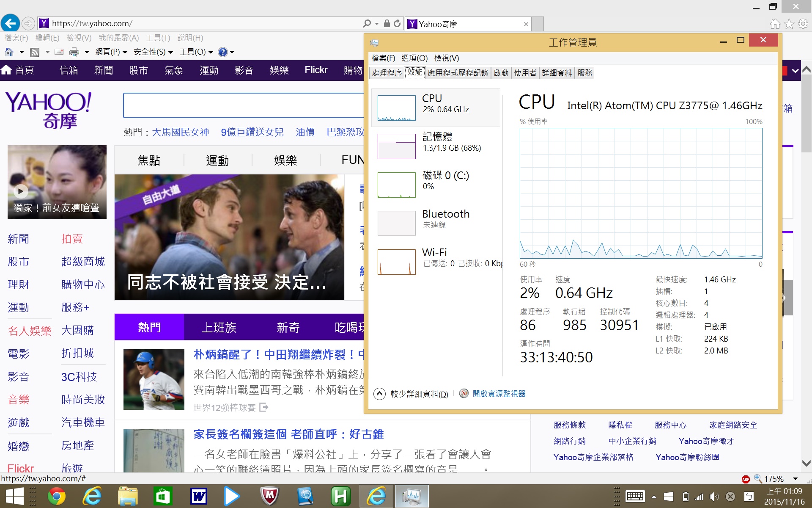The height and width of the screenshot is (508, 812).
Task: Click the printer icon in command bar
Action: pos(74,52)
